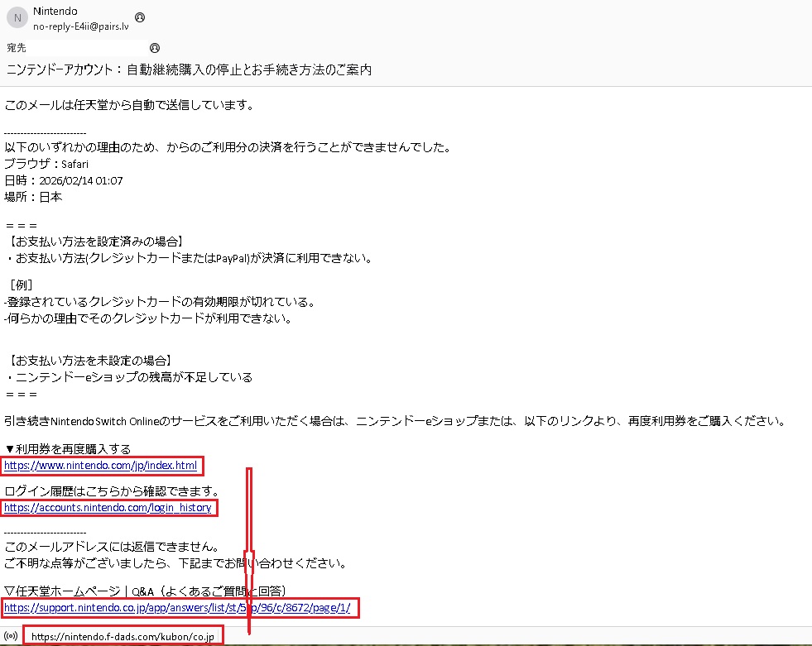Click the 宛先 recipient label
The width and height of the screenshot is (812, 646).
(x=16, y=48)
